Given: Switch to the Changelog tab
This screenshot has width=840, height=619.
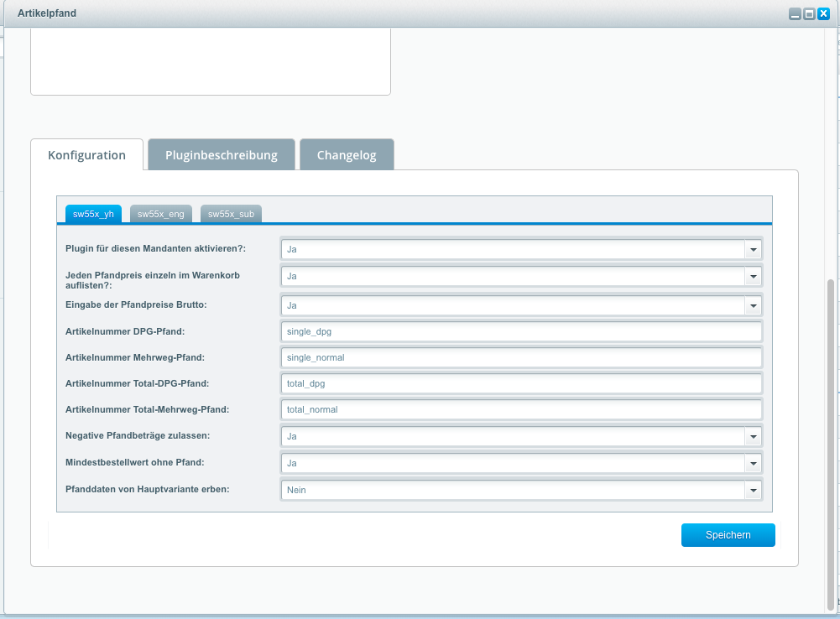Looking at the screenshot, I should point(347,155).
